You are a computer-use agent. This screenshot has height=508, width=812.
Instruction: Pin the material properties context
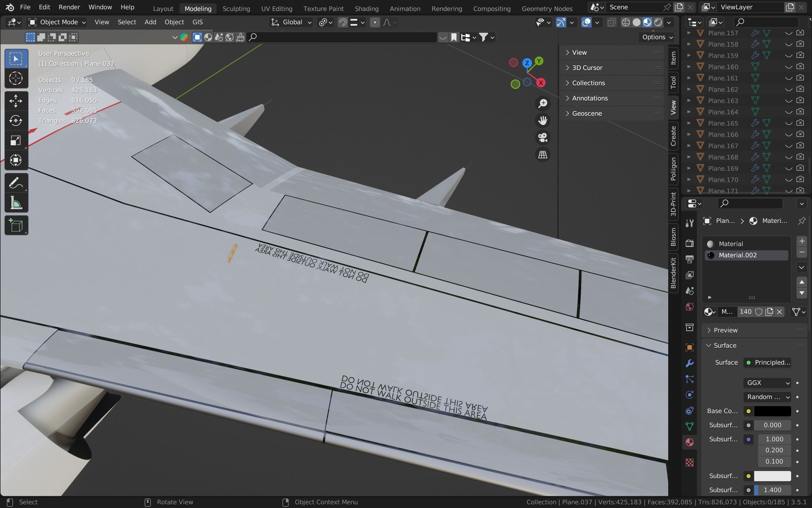(x=802, y=221)
